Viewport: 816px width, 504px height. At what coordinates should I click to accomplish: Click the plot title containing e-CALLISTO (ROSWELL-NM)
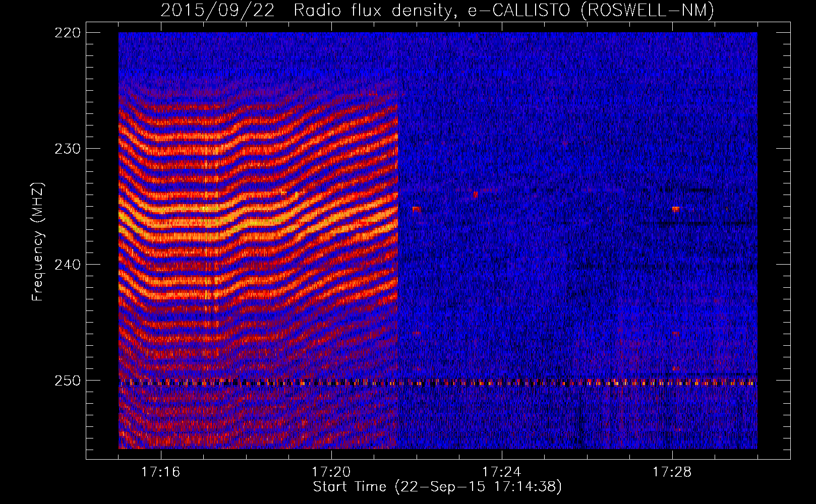coord(437,10)
